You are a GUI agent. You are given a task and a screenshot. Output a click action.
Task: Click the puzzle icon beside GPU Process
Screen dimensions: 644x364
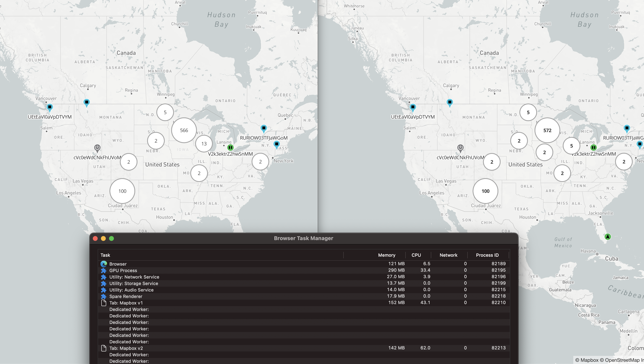pyautogui.click(x=104, y=270)
